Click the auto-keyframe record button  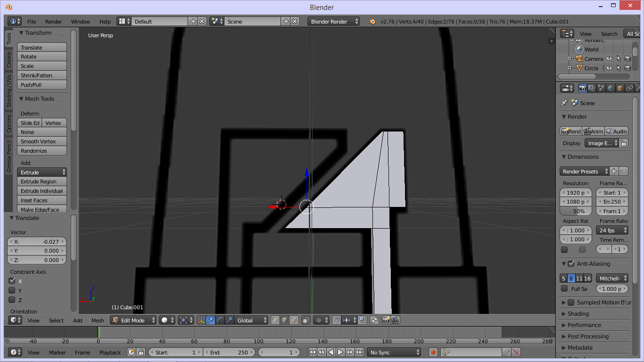433,352
